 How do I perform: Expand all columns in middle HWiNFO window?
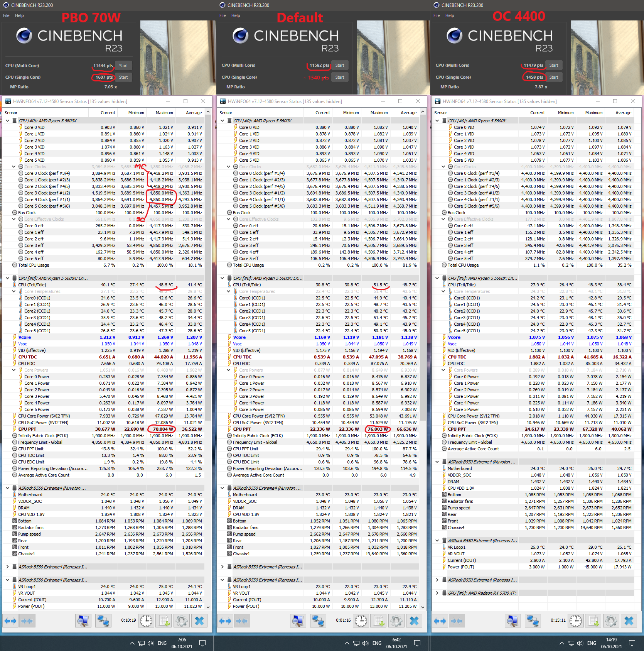coord(226,621)
